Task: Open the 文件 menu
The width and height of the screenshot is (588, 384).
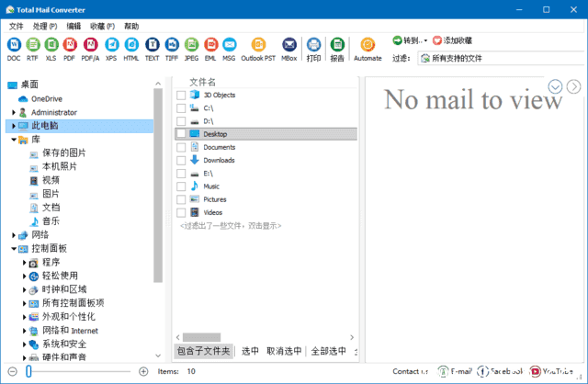Action: click(x=17, y=27)
